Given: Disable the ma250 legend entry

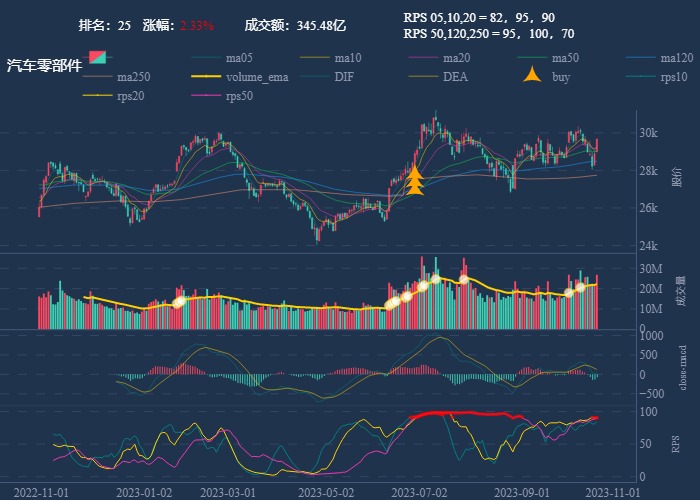Looking at the screenshot, I should pyautogui.click(x=132, y=77).
